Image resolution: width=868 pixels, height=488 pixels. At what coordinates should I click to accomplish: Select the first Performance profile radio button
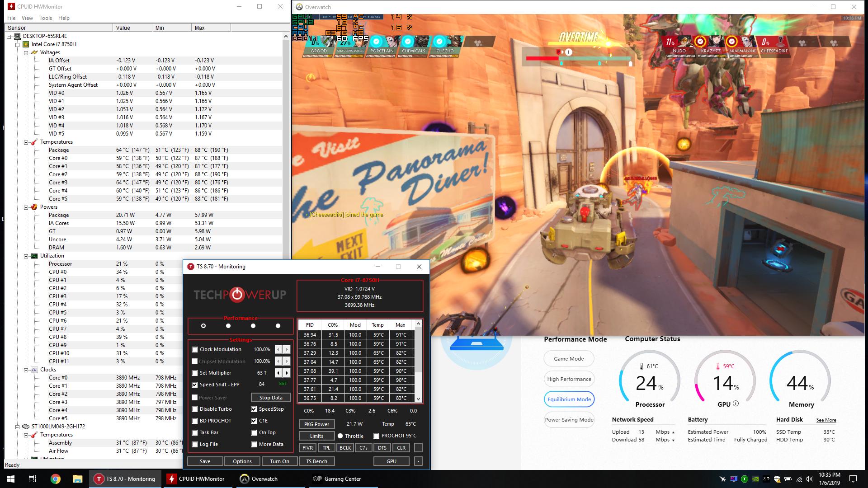pos(203,326)
